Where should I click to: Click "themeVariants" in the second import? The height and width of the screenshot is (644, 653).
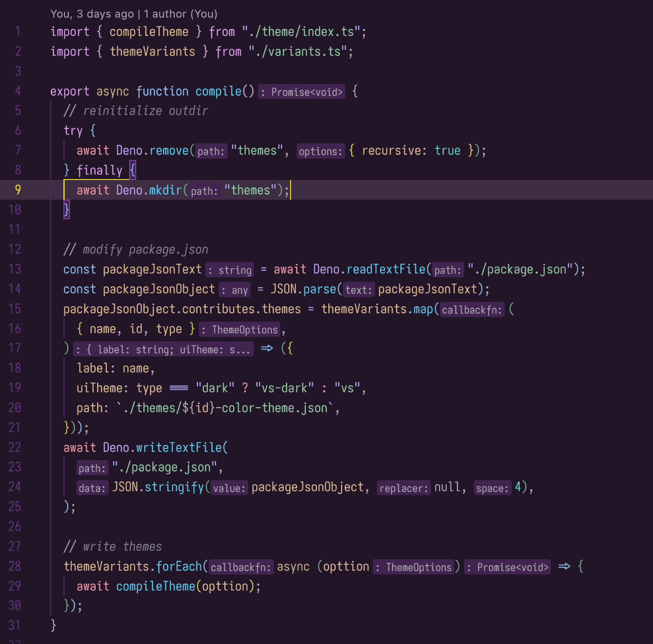[x=153, y=51]
